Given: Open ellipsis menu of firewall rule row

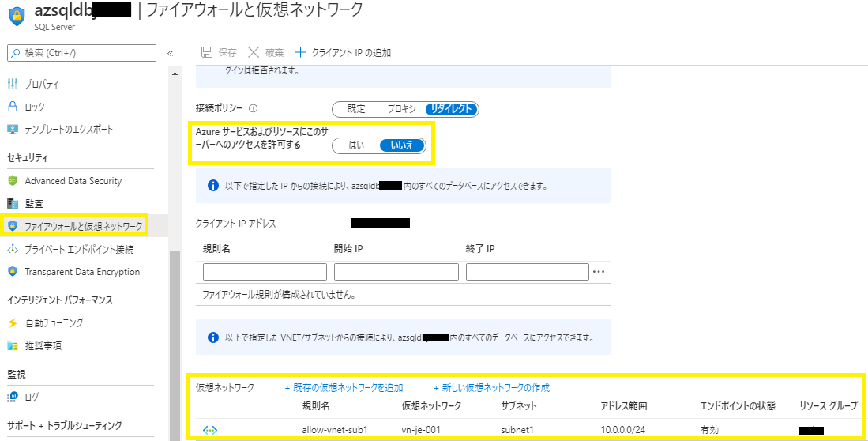Looking at the screenshot, I should click(599, 272).
